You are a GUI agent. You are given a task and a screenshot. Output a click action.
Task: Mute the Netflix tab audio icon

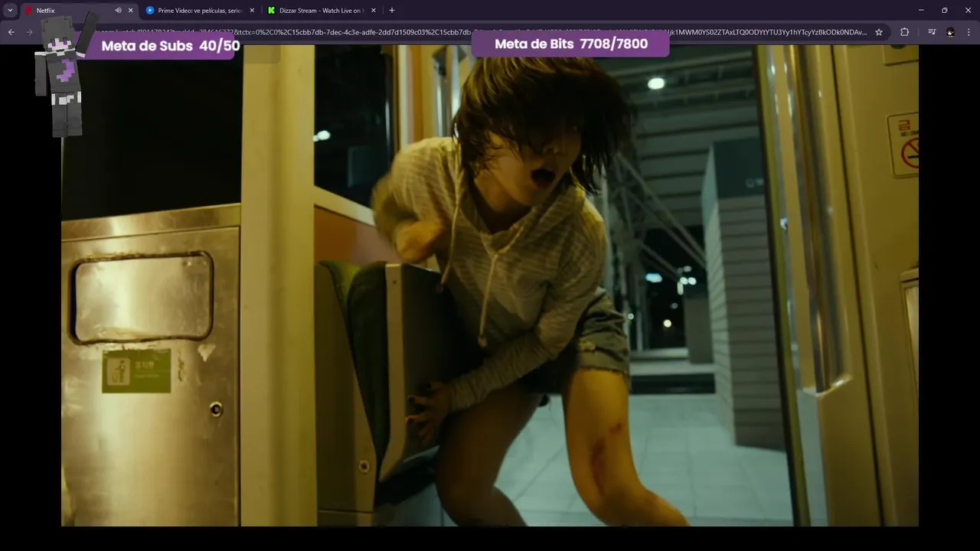(118, 11)
